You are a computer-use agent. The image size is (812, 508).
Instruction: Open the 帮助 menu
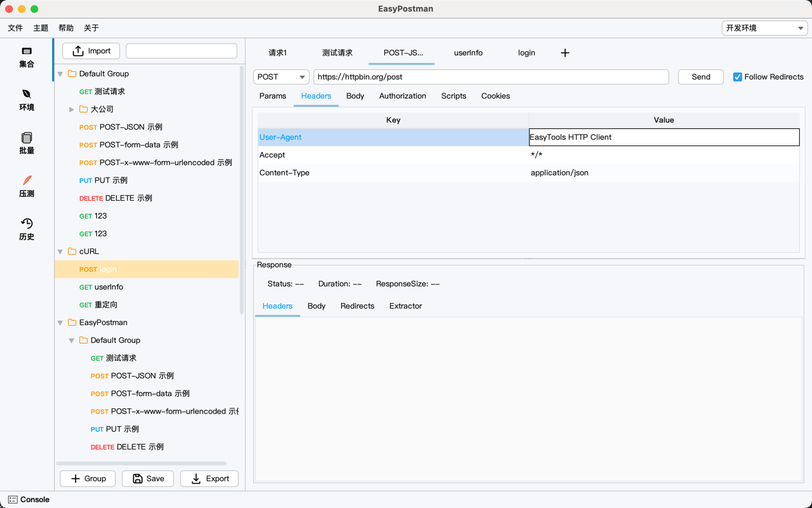66,28
